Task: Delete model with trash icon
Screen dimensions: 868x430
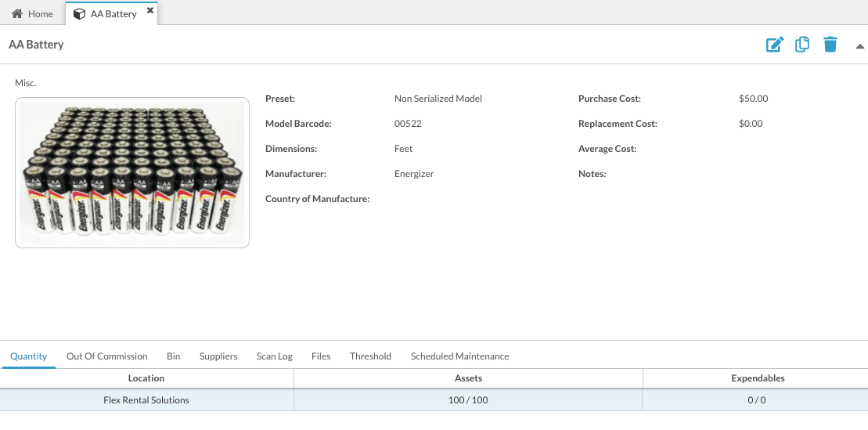Action: (830, 45)
